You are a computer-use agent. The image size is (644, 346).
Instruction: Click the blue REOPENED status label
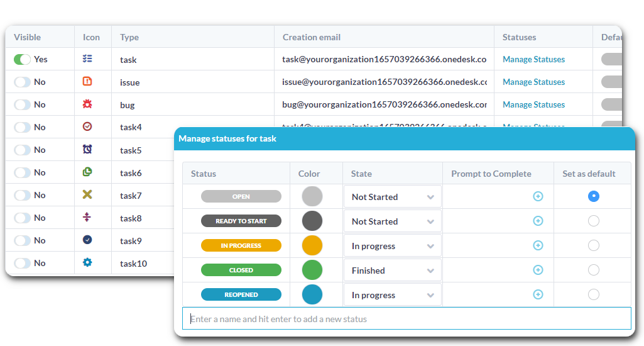(241, 294)
